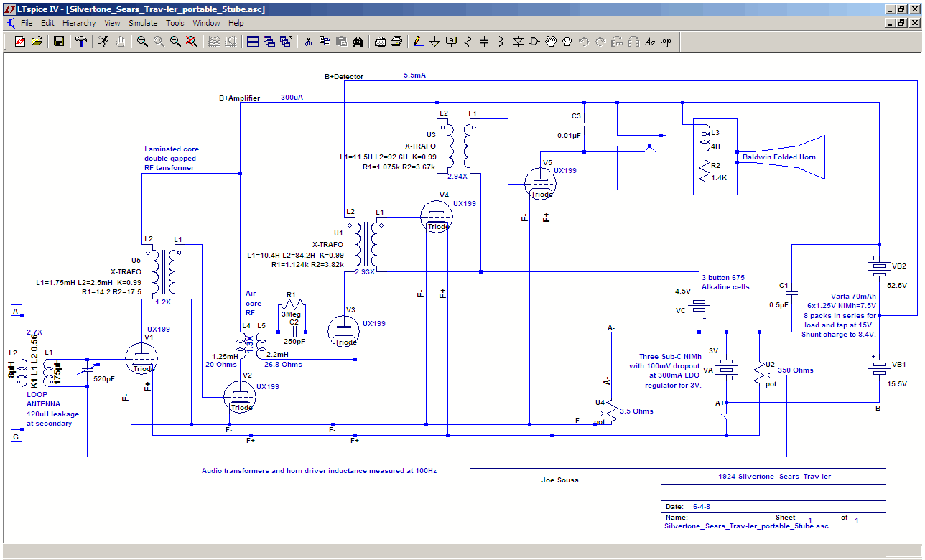Screen dimensions: 925x560
Task: Click the Tile Windows icon
Action: pyautogui.click(x=253, y=42)
